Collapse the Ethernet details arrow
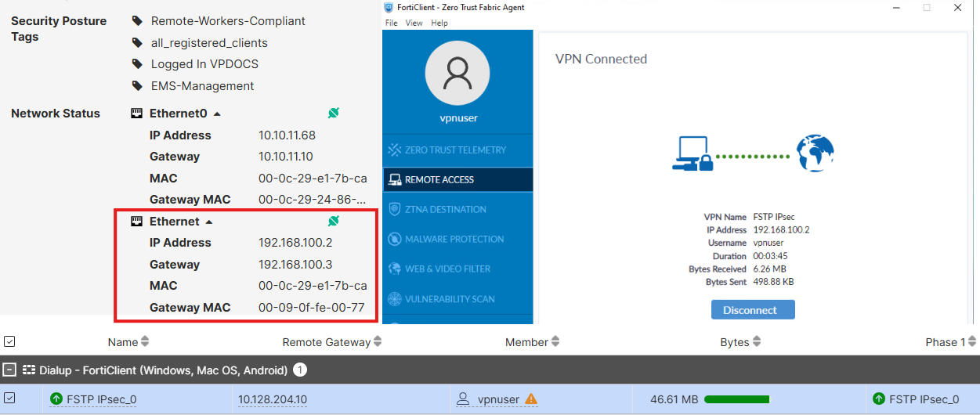Image resolution: width=980 pixels, height=415 pixels. coord(209,222)
